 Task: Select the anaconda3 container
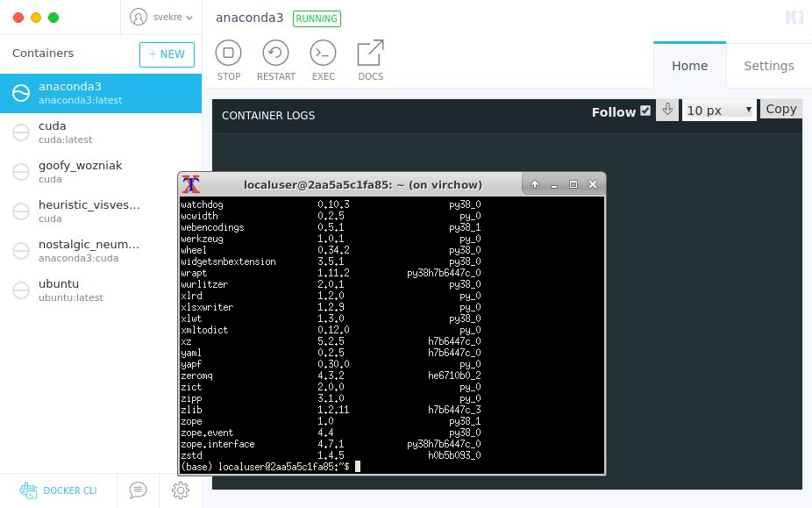pyautogui.click(x=101, y=93)
